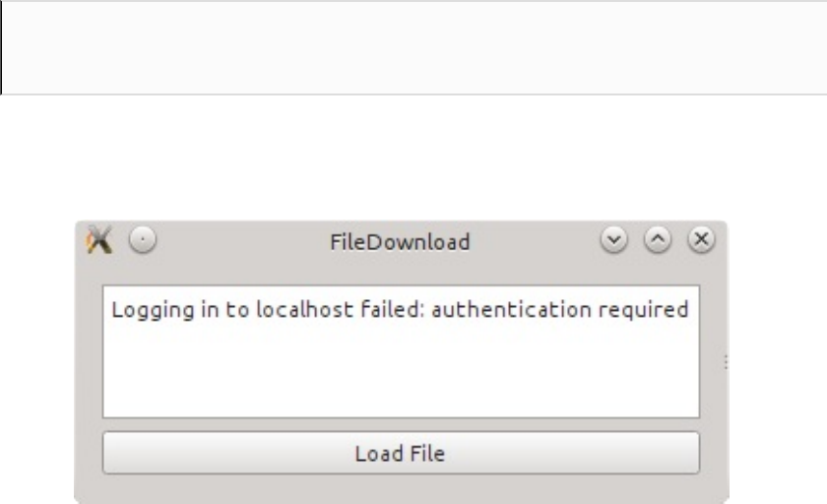Minimize FileDownload with the down-chevron button

pyautogui.click(x=613, y=239)
